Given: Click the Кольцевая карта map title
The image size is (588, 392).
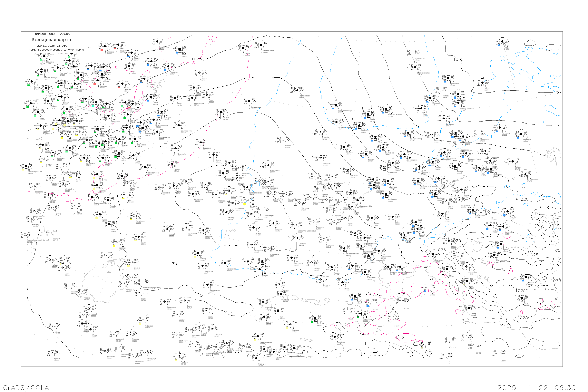Looking at the screenshot, I should click(51, 40).
